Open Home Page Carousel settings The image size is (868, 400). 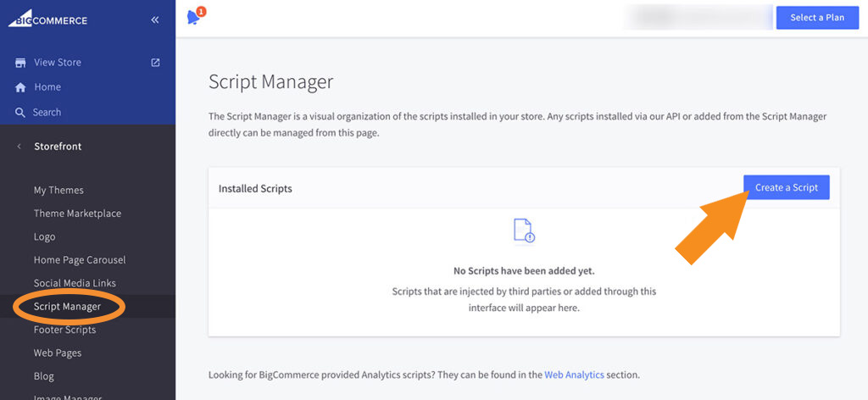[x=80, y=260]
